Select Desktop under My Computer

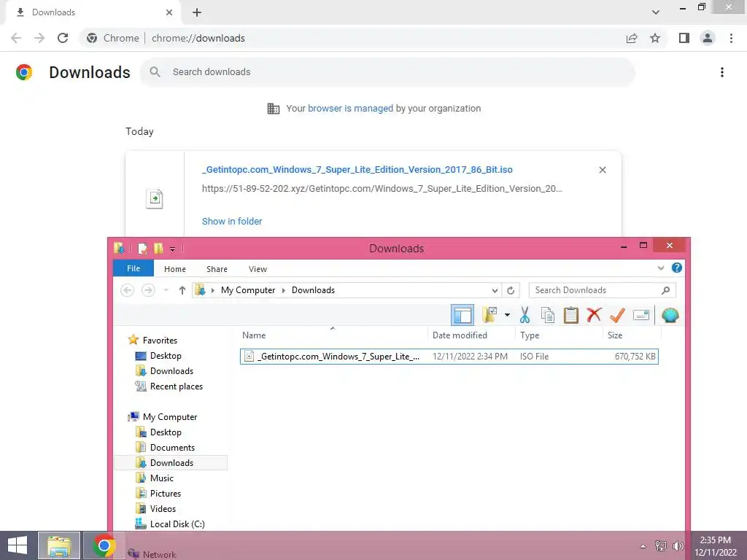pyautogui.click(x=166, y=432)
